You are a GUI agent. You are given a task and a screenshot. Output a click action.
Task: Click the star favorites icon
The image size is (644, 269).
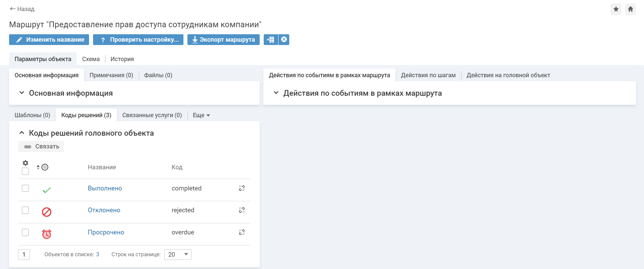click(616, 9)
